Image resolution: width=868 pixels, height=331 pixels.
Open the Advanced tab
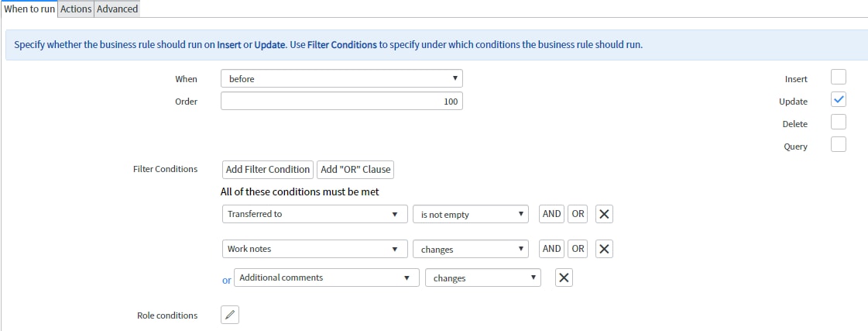coord(118,9)
